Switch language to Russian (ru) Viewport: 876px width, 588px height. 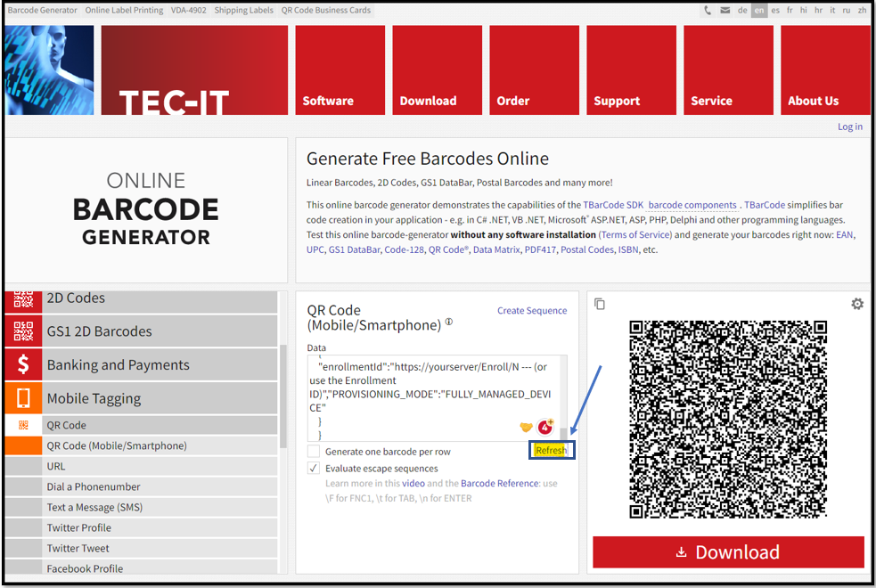point(847,10)
